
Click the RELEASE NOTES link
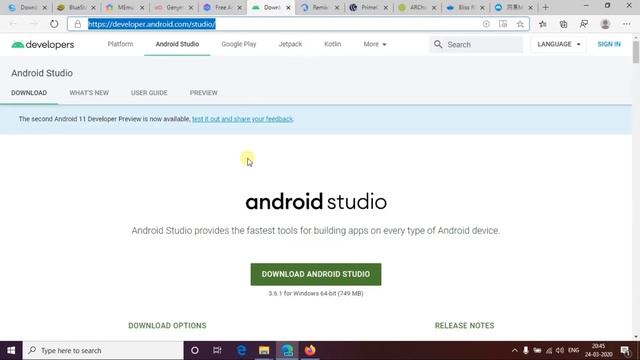(464, 325)
